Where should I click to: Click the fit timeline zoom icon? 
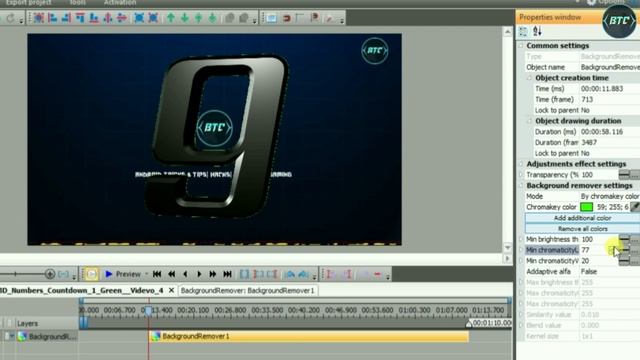coord(63,274)
